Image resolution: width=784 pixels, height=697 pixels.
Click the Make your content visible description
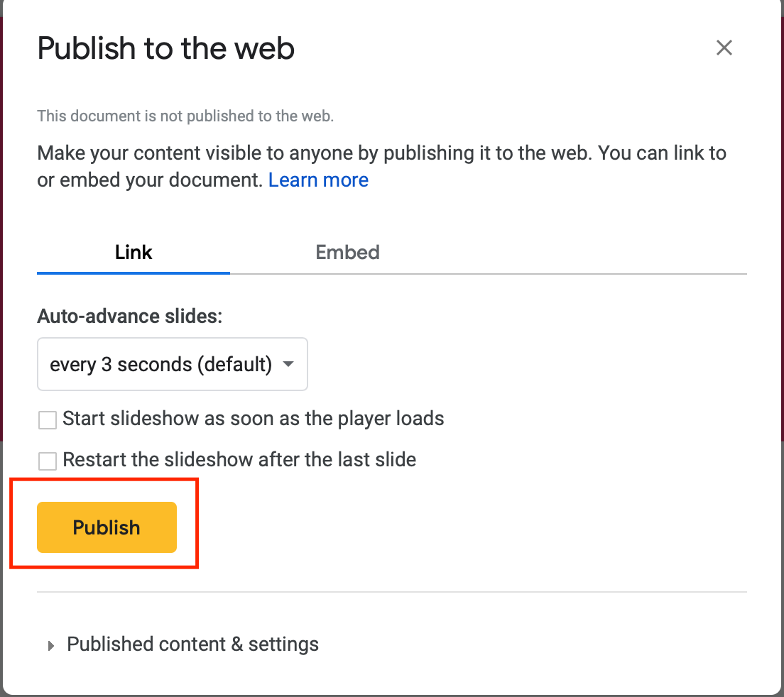pos(381,166)
